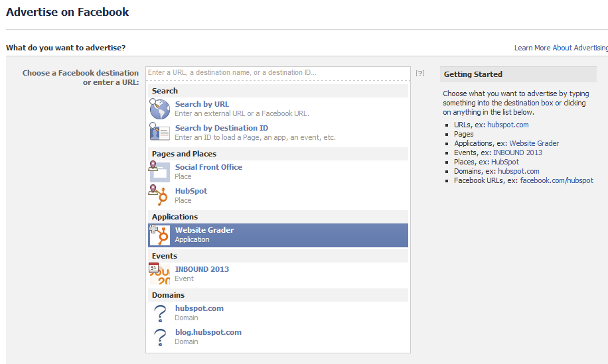
Task: Click facebook.com/hubspot example link
Action: point(556,180)
